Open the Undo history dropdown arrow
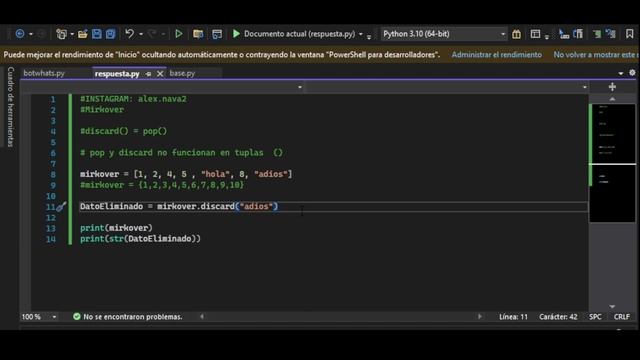The width and height of the screenshot is (640, 360). tap(141, 34)
